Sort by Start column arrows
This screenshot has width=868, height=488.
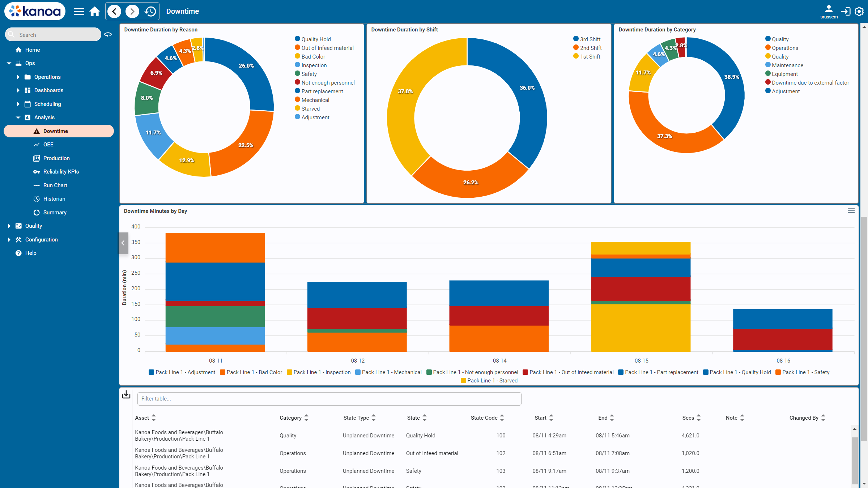(x=551, y=418)
